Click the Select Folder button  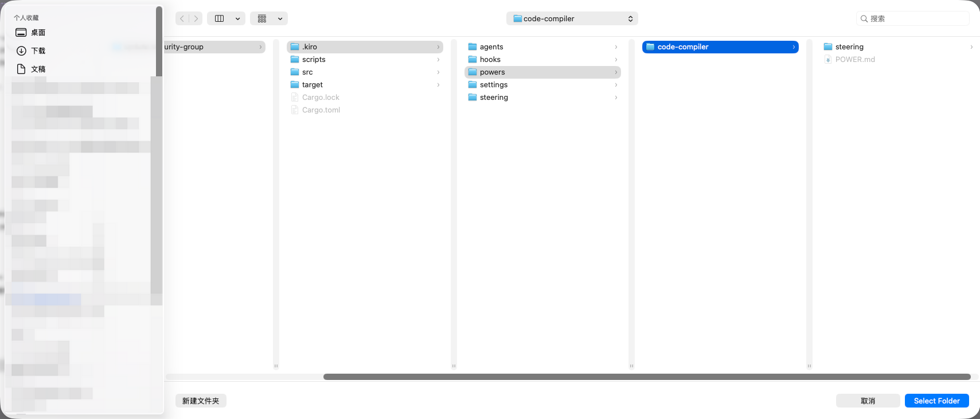click(x=936, y=401)
